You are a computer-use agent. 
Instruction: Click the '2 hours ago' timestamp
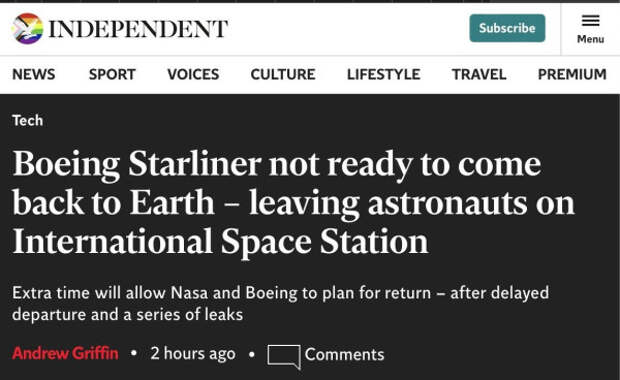pos(193,354)
